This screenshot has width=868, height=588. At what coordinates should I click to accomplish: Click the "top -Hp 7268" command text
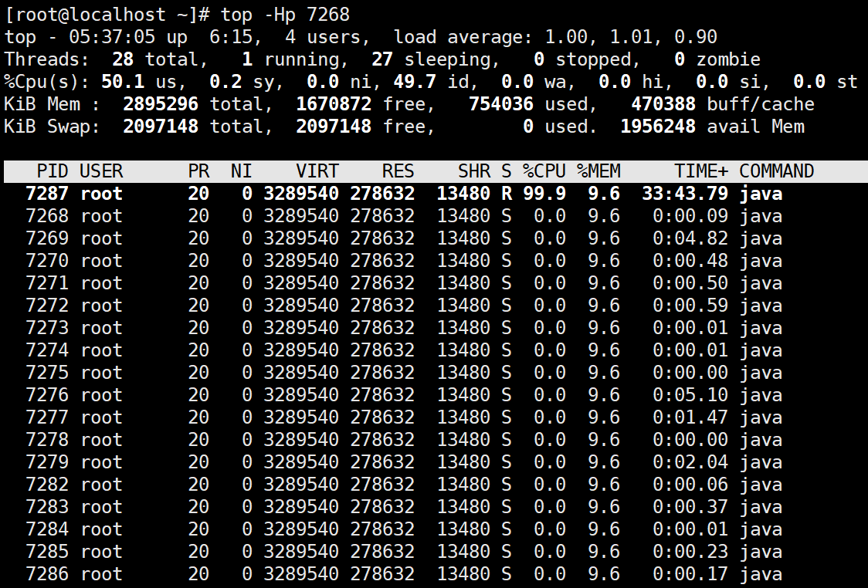point(285,15)
